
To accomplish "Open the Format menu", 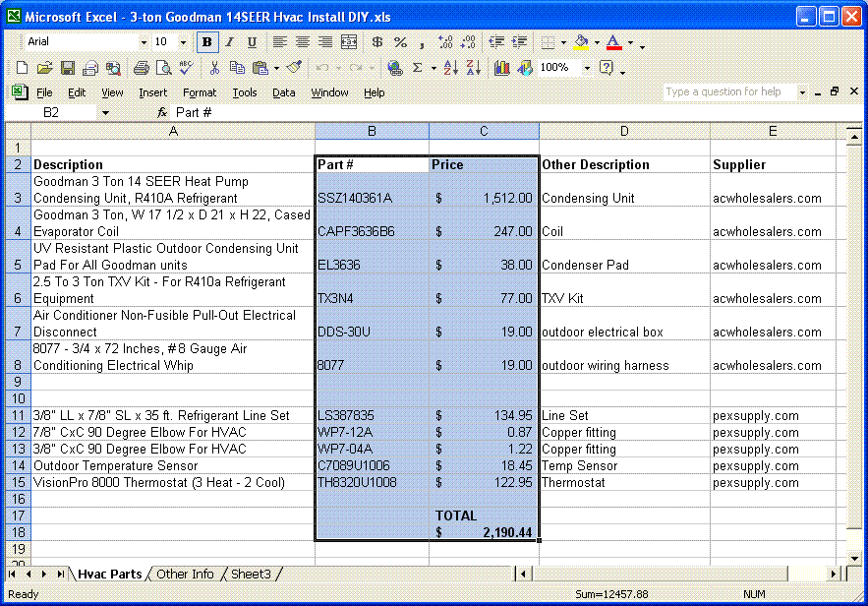I will [x=200, y=93].
